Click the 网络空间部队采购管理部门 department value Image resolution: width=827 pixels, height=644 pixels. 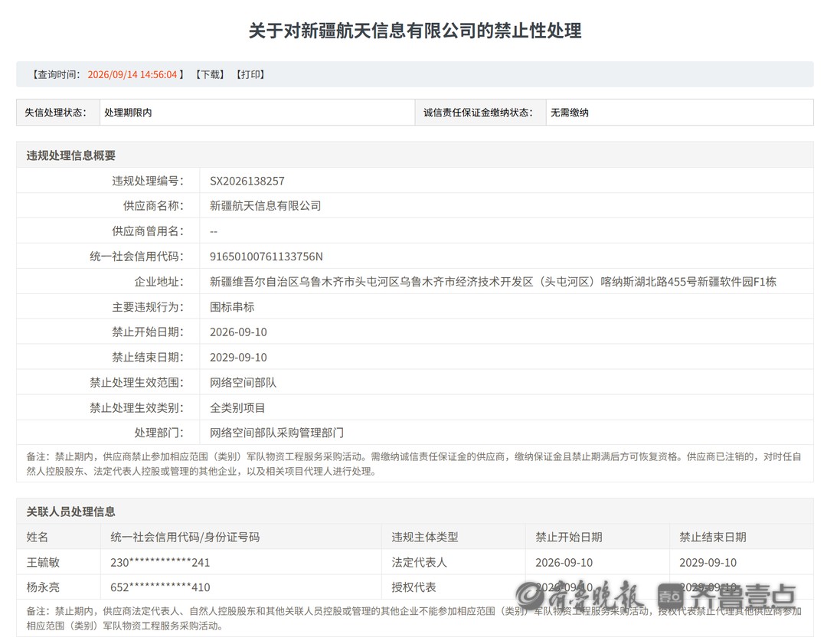(277, 433)
